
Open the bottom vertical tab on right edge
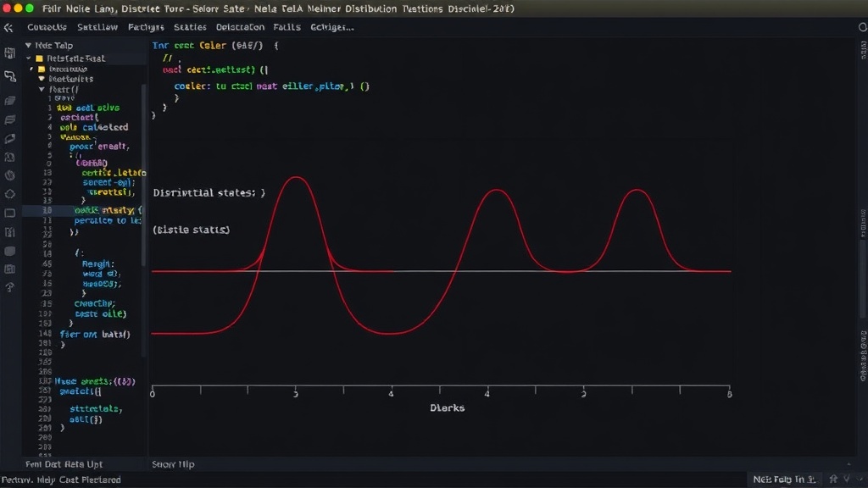coord(864,357)
